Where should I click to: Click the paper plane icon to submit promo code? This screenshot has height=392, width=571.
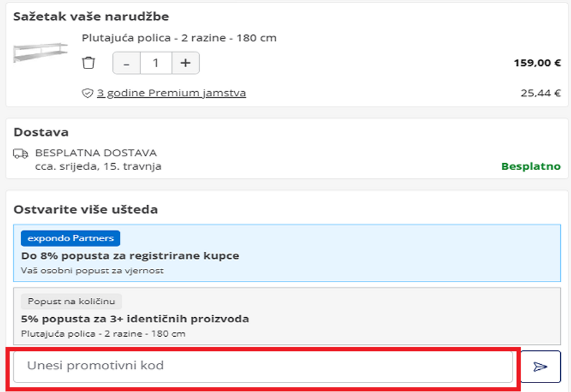[x=540, y=366]
